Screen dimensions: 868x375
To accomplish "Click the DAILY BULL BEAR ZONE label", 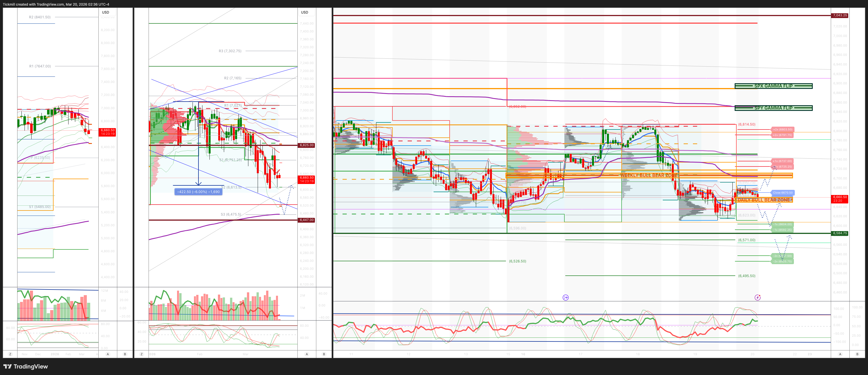I will coord(763,200).
